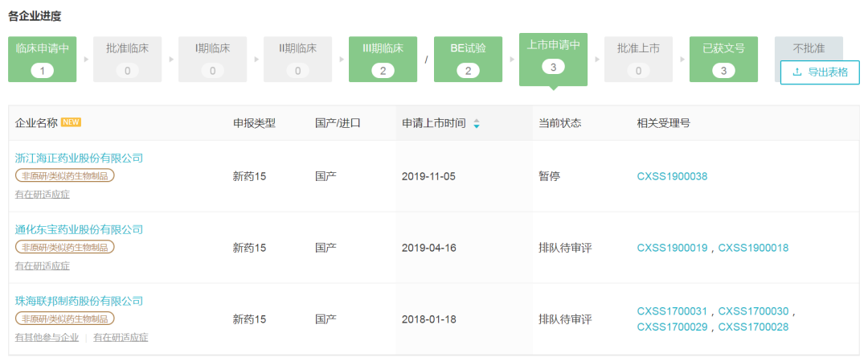Click 排队待审评 status in 珠海联邦 row
The image size is (868, 362).
coord(565,319)
